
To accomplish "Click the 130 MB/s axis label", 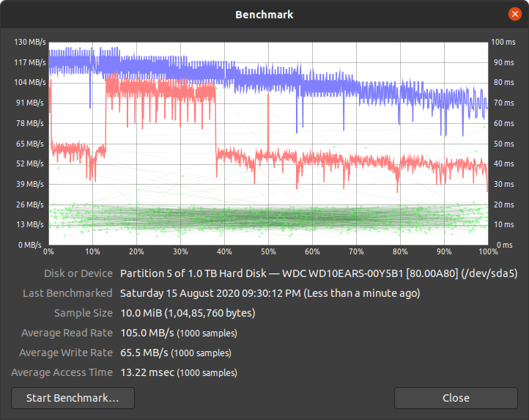I will click(30, 42).
